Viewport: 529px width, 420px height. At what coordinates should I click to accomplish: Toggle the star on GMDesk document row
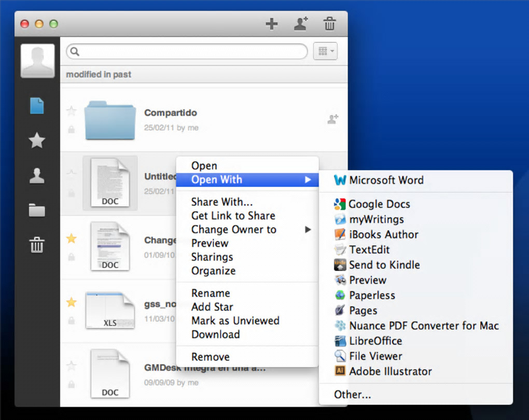pos(72,366)
